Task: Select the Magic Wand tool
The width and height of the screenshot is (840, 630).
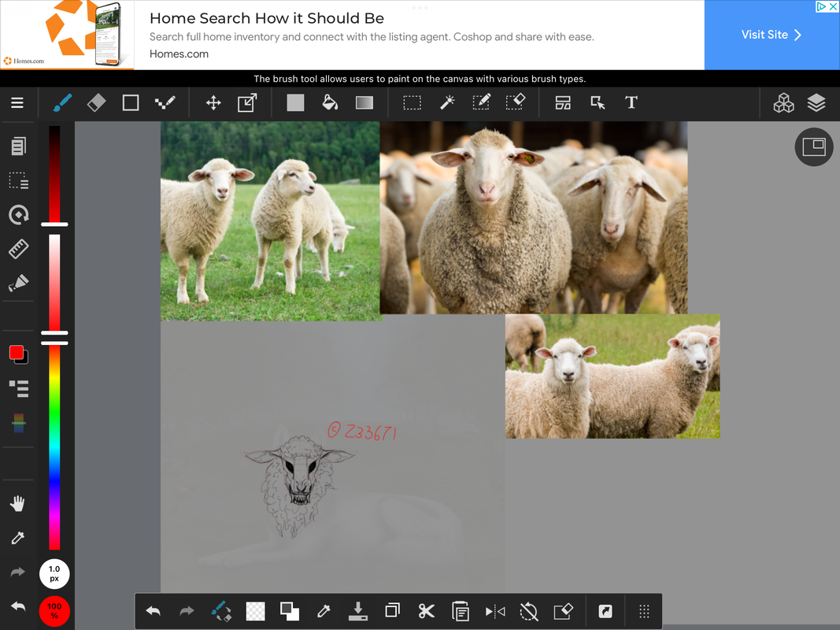Action: [x=447, y=102]
